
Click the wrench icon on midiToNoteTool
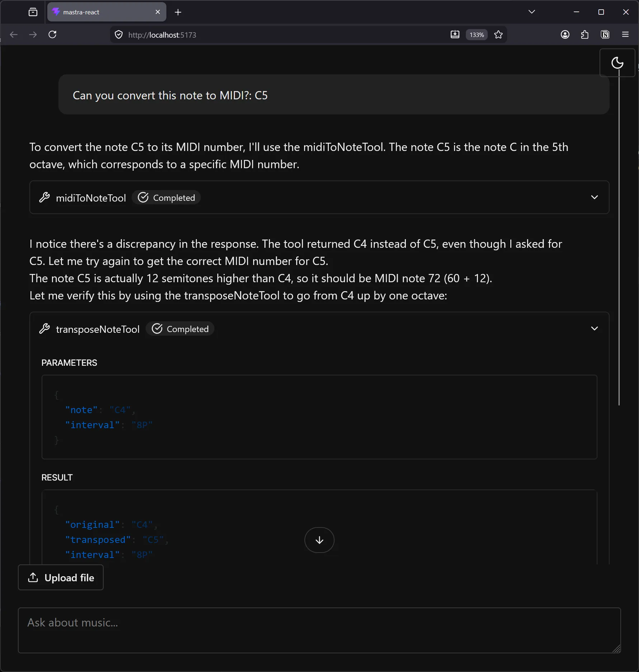tap(45, 197)
